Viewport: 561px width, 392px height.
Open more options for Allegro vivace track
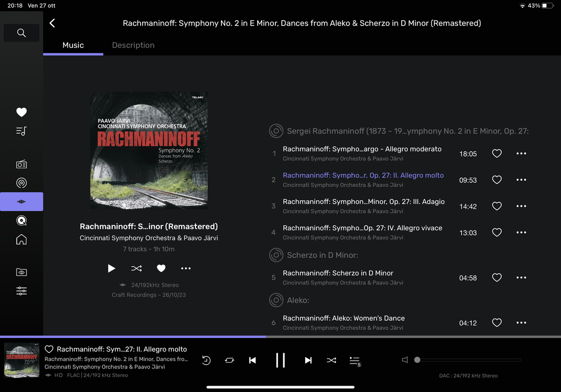(x=521, y=232)
